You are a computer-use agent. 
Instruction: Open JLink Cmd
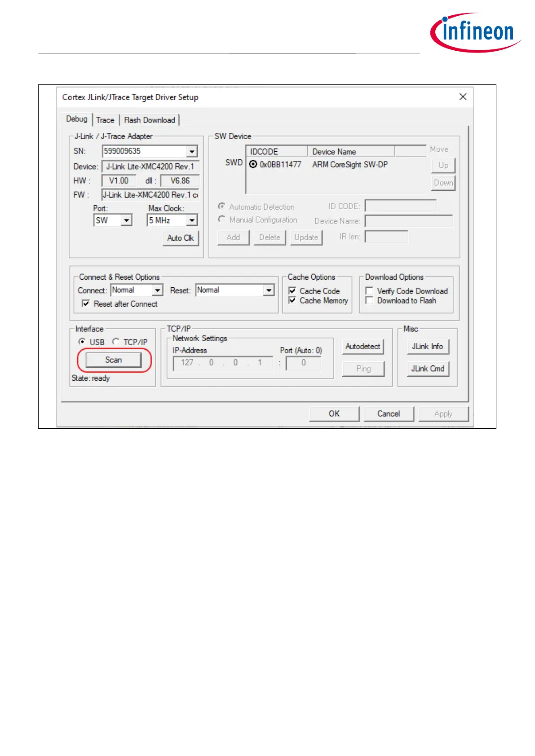pos(428,369)
